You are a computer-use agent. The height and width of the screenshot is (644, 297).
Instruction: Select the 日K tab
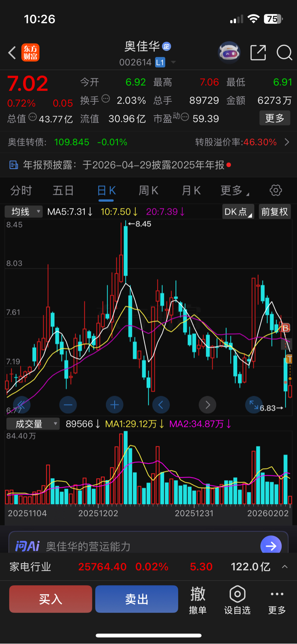[106, 191]
